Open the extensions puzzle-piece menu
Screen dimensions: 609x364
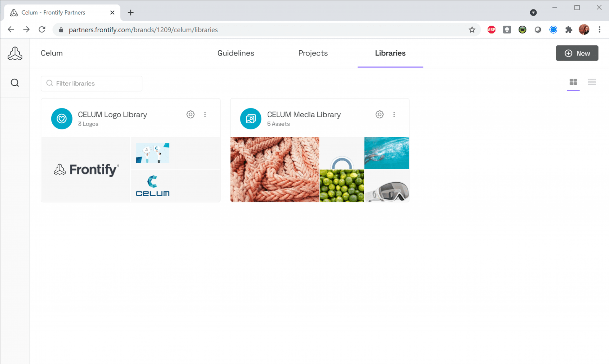click(x=569, y=29)
